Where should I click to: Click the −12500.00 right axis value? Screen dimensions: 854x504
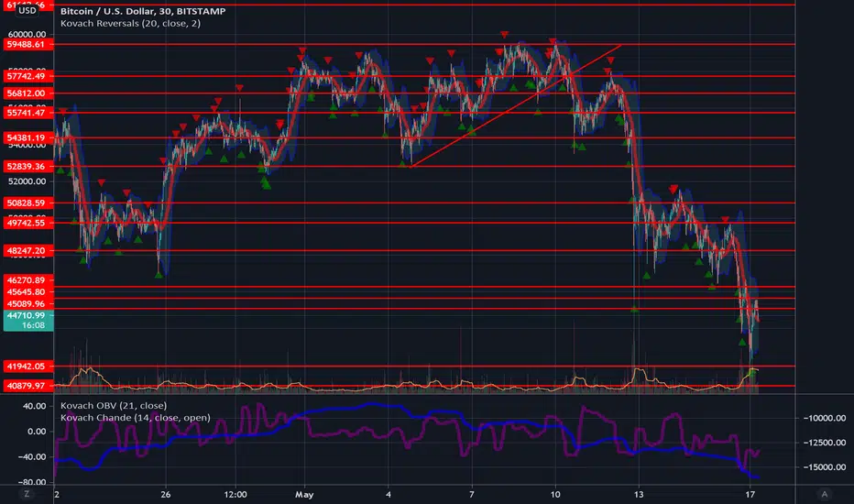click(824, 443)
